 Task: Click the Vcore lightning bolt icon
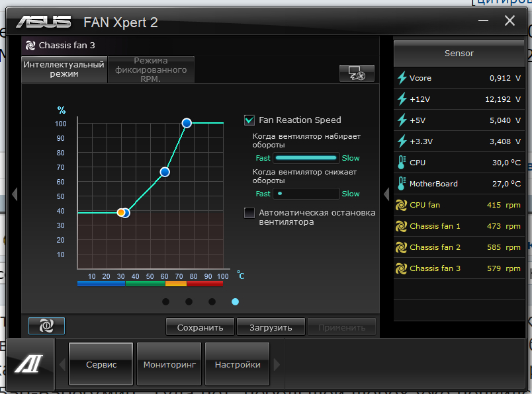coord(402,77)
